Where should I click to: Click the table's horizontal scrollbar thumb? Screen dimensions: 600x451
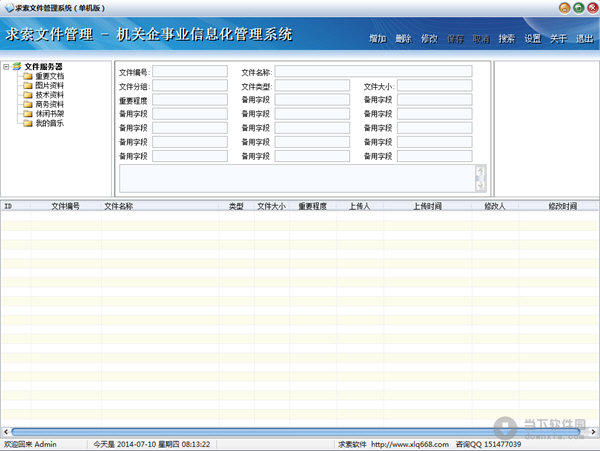pyautogui.click(x=296, y=432)
